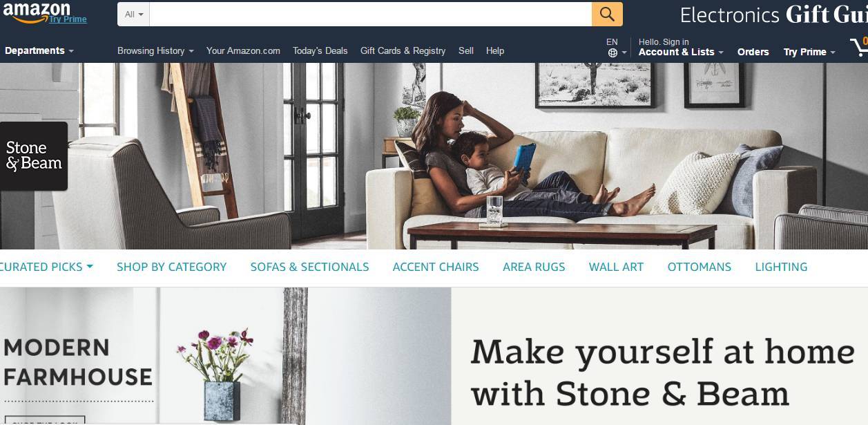Click the Try Prime link under logo
This screenshot has height=425, width=868.
pos(68,19)
